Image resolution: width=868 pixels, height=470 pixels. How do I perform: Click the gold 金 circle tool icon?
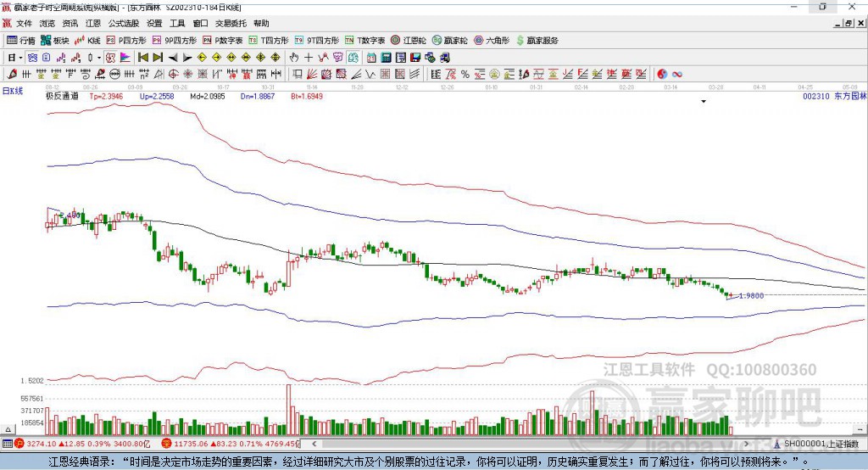494,75
